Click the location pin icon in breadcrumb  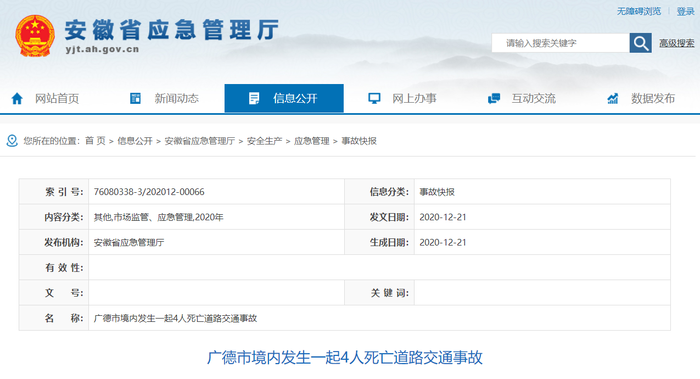tap(12, 141)
